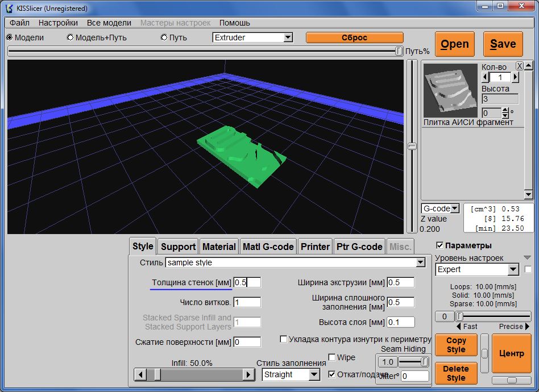Image resolution: width=539 pixels, height=392 pixels.
Task: Click the Seam Hiding slider
Action: [413, 362]
